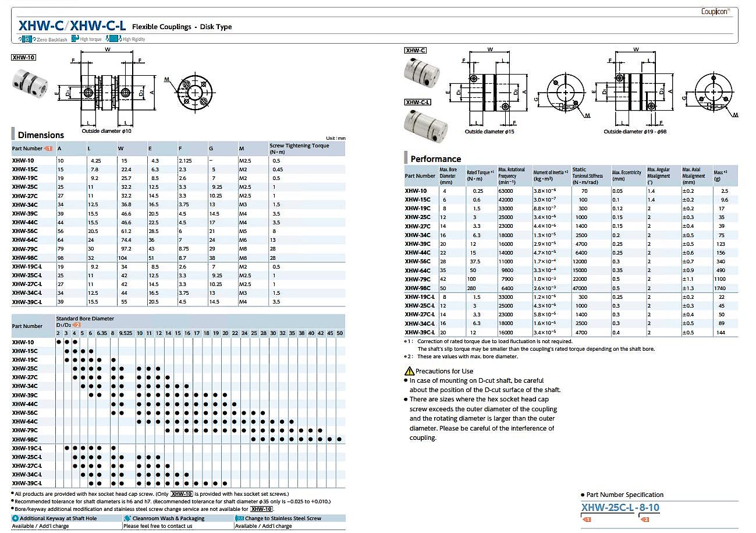Screen dimensions: 756x533
Task: Click the XHW-25C-L-8-10 example part number
Action: point(620,507)
